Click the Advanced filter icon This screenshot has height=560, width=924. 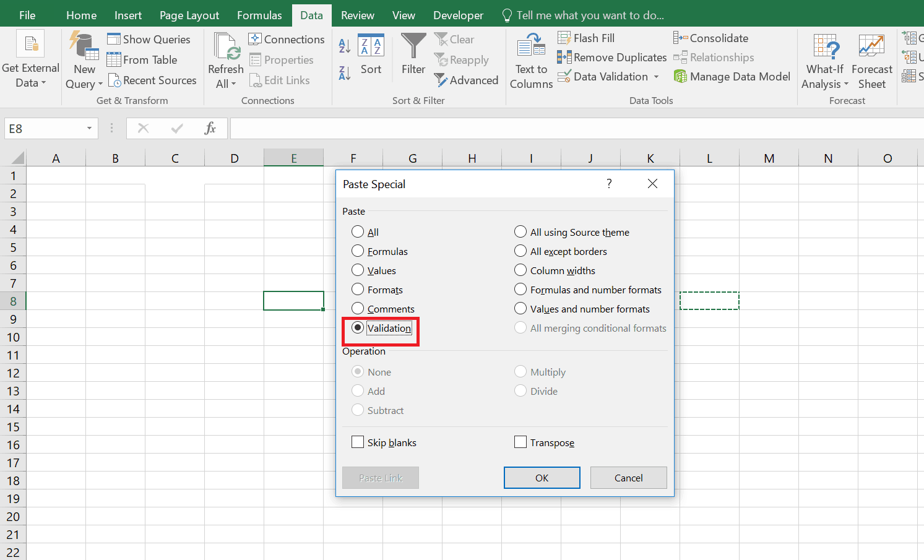(441, 80)
